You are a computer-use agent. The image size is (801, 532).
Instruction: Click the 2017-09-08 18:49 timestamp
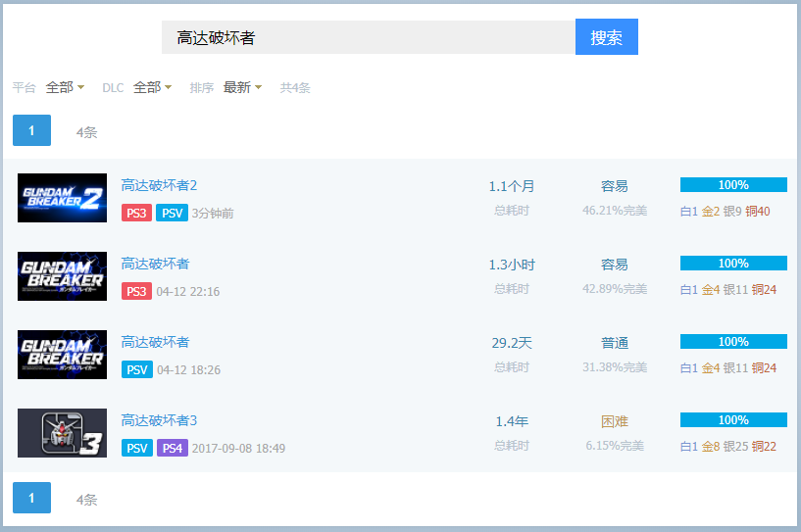(x=238, y=449)
